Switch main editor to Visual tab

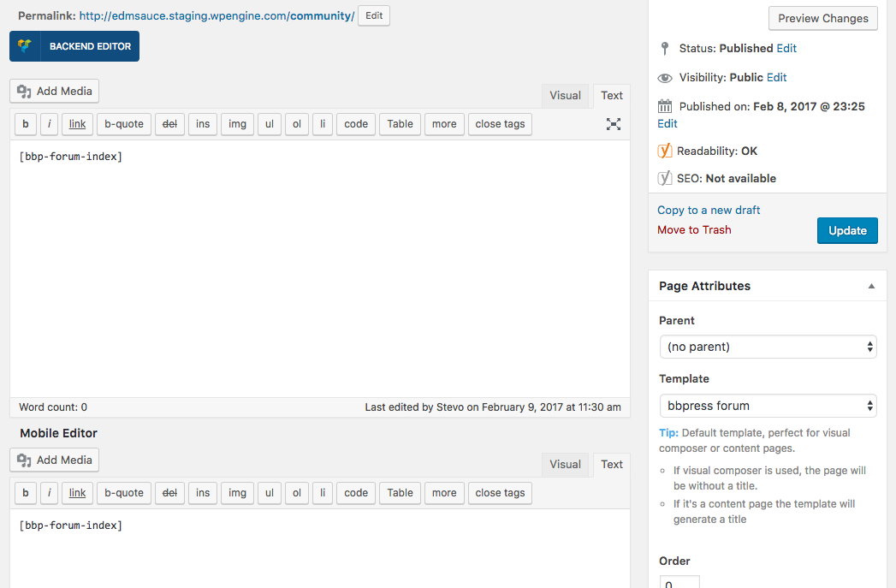coord(565,96)
